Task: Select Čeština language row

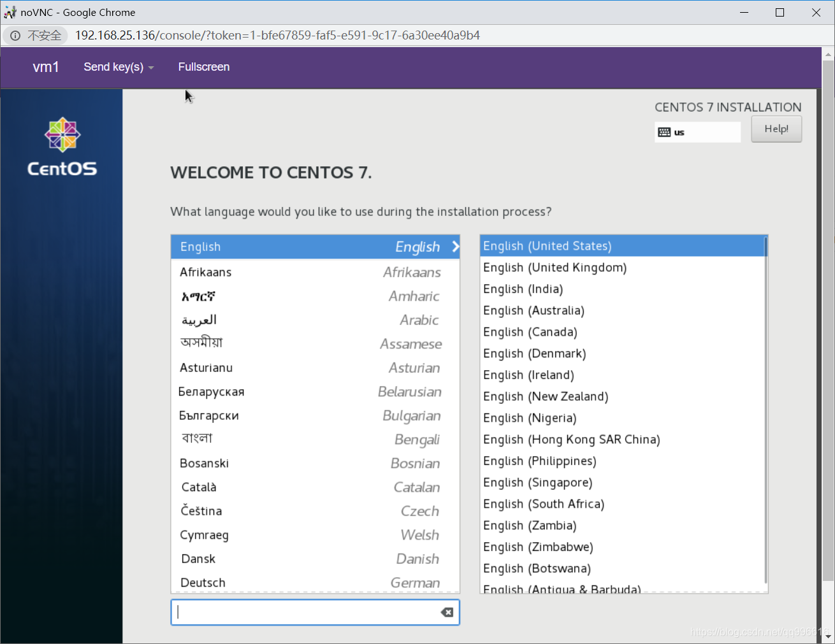Action: (x=316, y=511)
